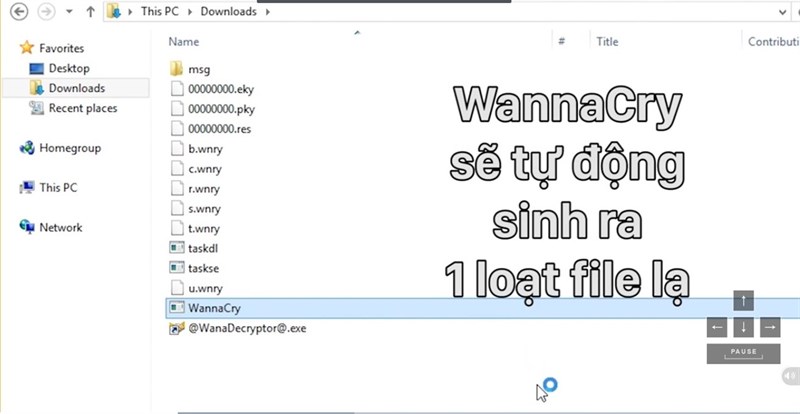Open the recent locations dropdown arrow

coord(69,12)
